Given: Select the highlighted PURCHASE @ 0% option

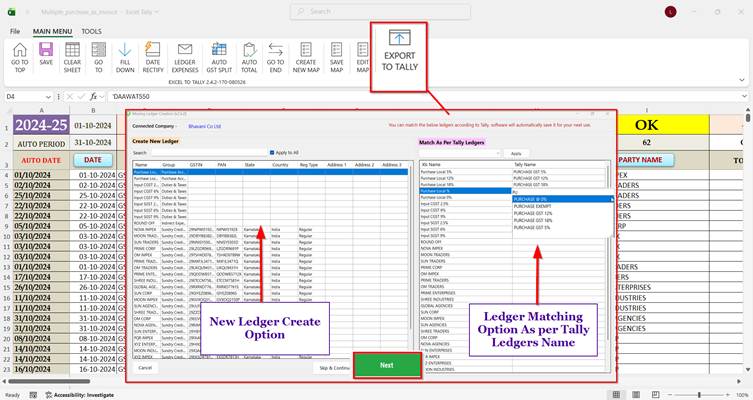Looking at the screenshot, I should (x=563, y=199).
